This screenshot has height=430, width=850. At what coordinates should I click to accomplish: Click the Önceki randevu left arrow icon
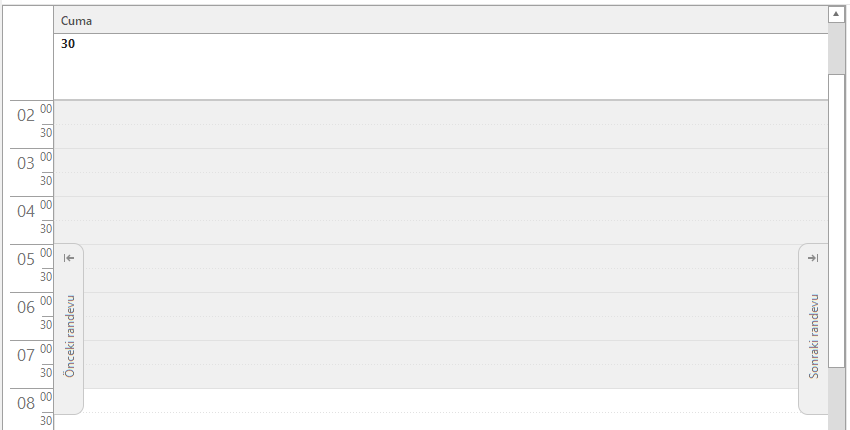point(69,258)
